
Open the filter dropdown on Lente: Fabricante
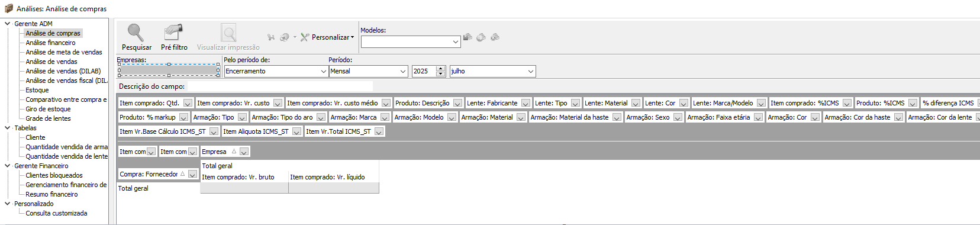point(526,103)
